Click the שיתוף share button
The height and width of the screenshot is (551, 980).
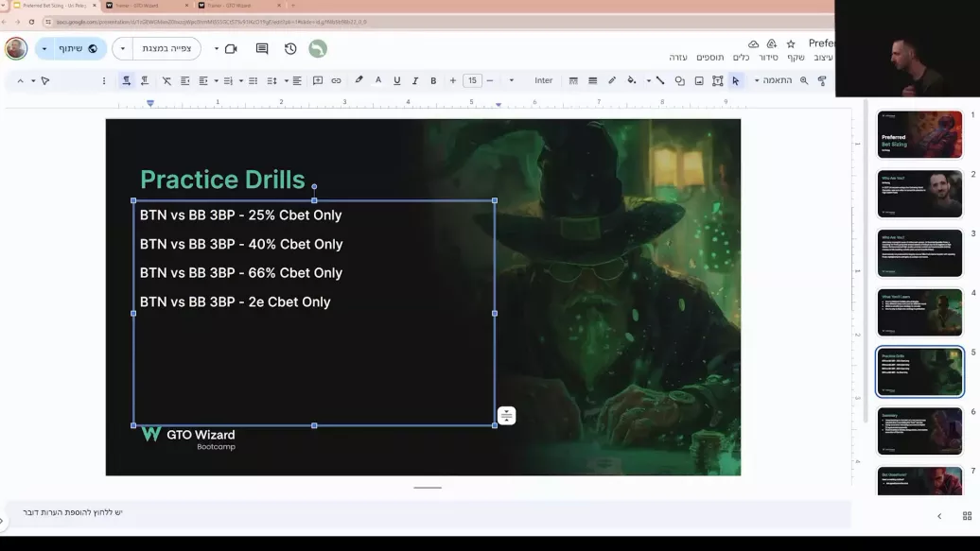pos(79,49)
